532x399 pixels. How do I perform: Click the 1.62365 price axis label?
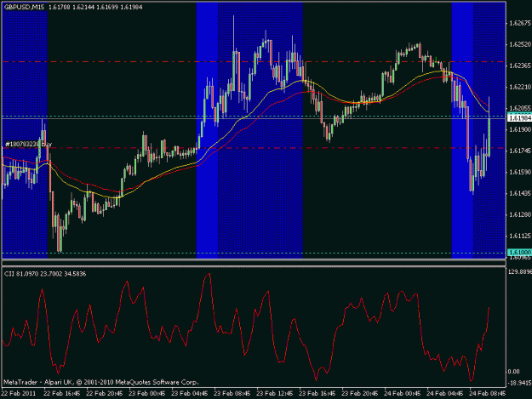pos(520,66)
